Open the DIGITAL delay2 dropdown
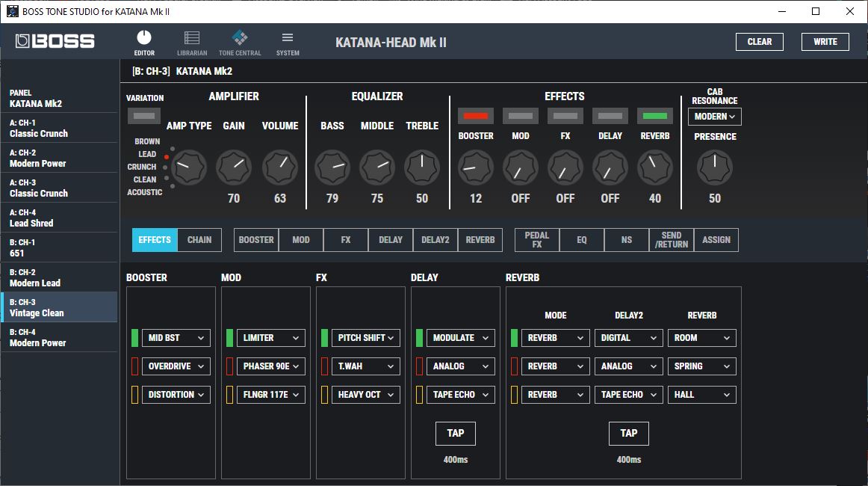 [628, 338]
